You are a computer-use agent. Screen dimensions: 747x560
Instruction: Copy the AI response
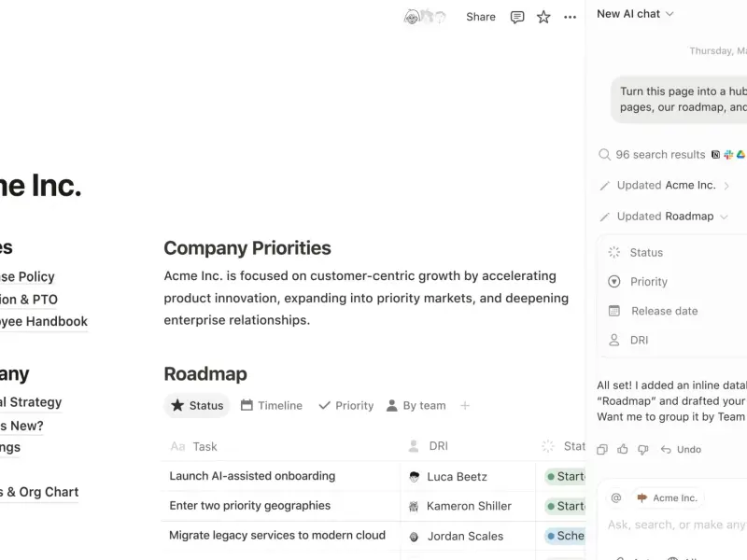(602, 449)
